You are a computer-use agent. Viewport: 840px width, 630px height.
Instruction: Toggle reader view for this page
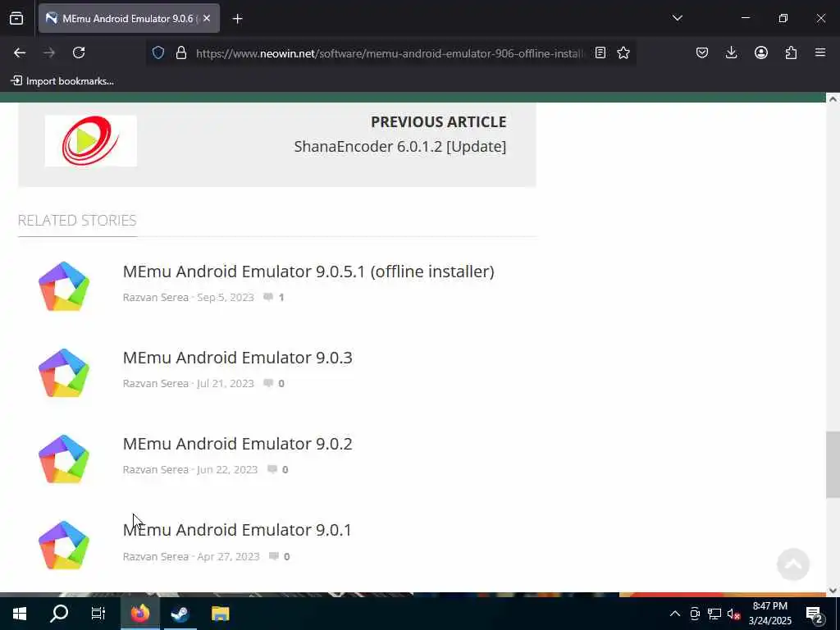point(600,52)
